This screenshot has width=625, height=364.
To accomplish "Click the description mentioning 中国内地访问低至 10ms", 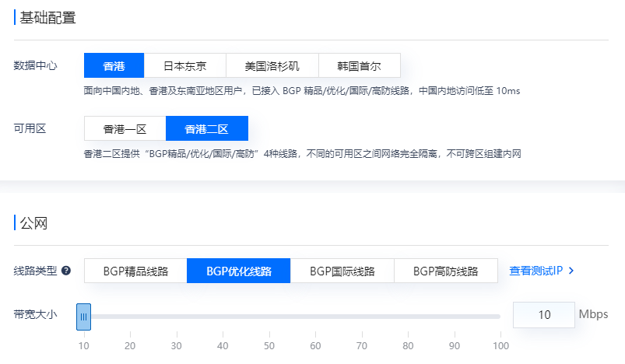I will (302, 91).
